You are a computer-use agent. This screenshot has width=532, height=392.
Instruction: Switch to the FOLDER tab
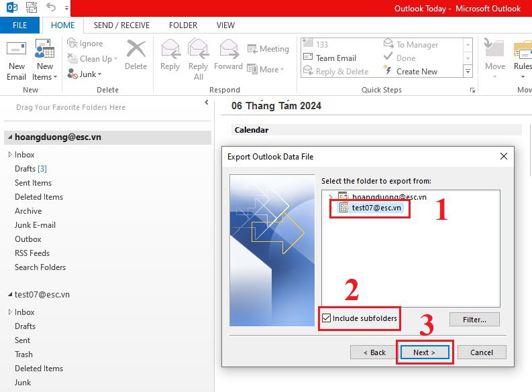[183, 25]
